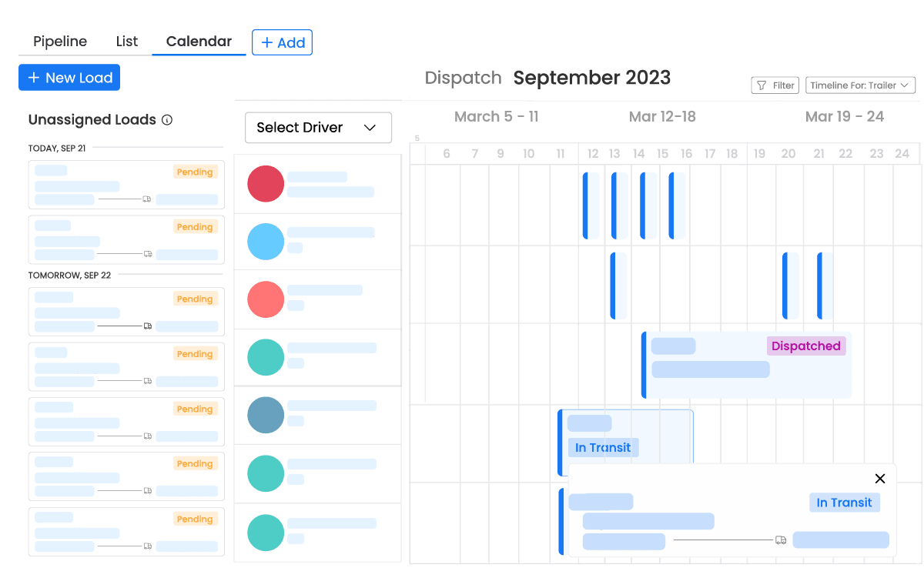This screenshot has height=588, width=924.
Task: Select the light blue driver avatar
Action: tap(266, 242)
